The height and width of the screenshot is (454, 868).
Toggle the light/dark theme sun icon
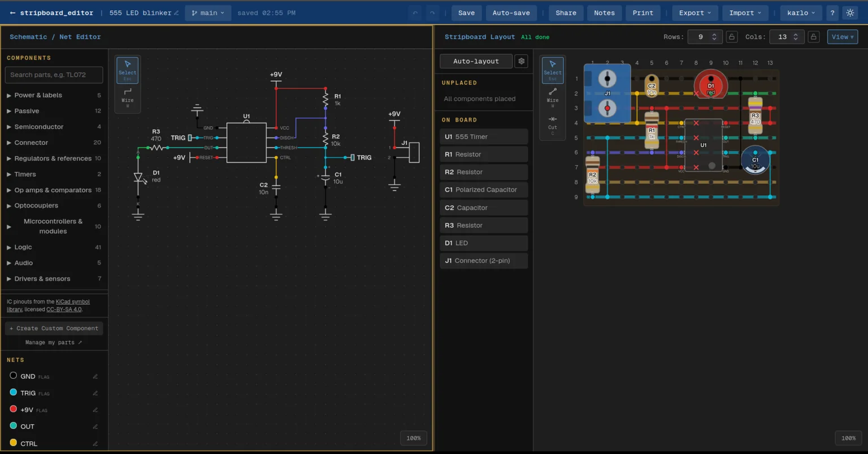tap(850, 13)
